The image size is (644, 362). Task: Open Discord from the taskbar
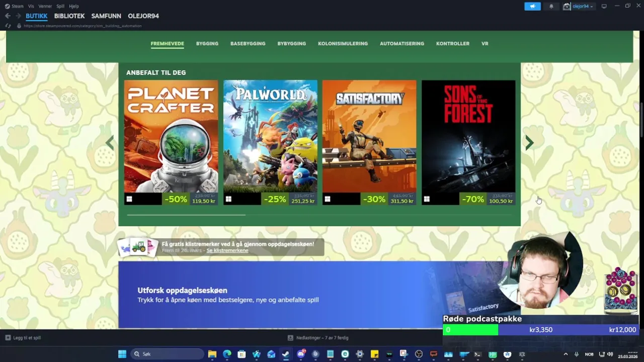click(x=301, y=354)
